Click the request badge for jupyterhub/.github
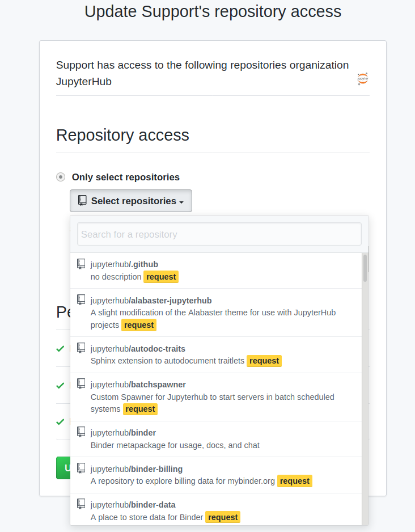 161,276
